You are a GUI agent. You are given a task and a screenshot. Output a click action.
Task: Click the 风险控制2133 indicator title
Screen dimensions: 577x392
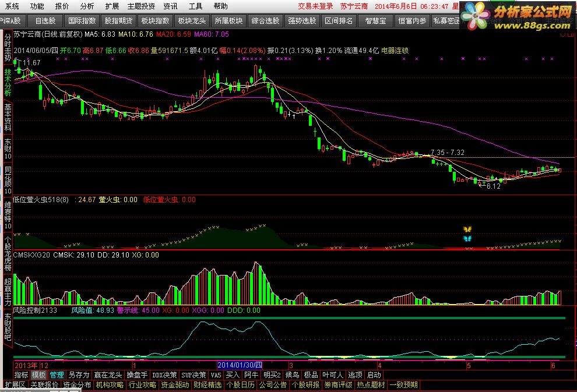pyautogui.click(x=35, y=310)
